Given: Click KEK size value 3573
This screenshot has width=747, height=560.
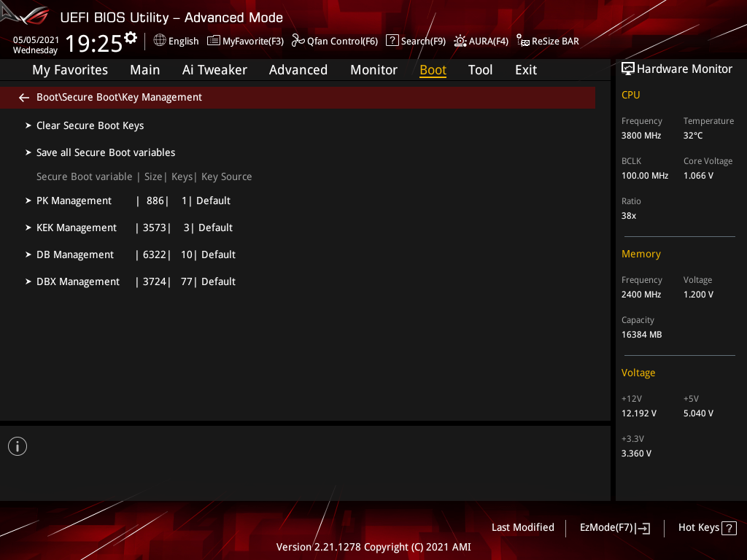Looking at the screenshot, I should tap(155, 228).
